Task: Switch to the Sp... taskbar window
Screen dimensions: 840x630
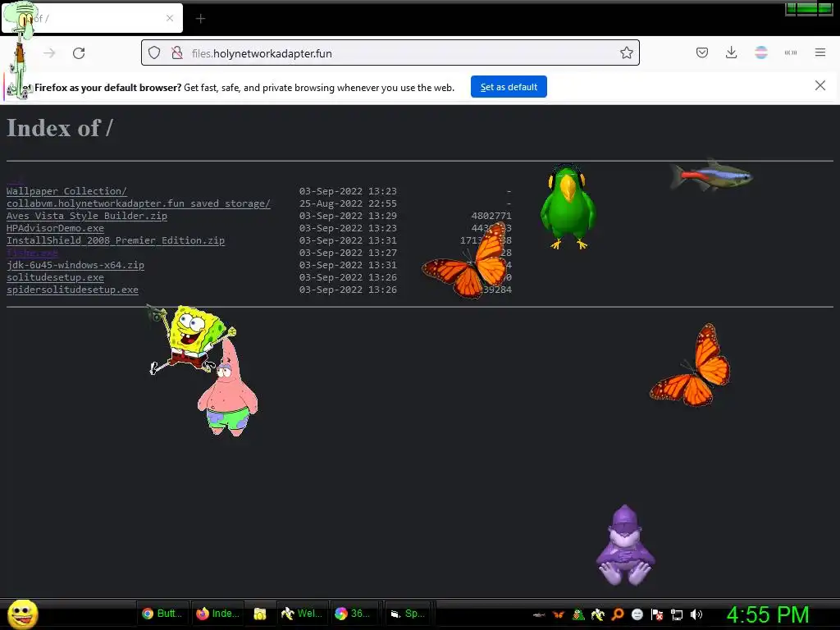Action: coord(408,614)
